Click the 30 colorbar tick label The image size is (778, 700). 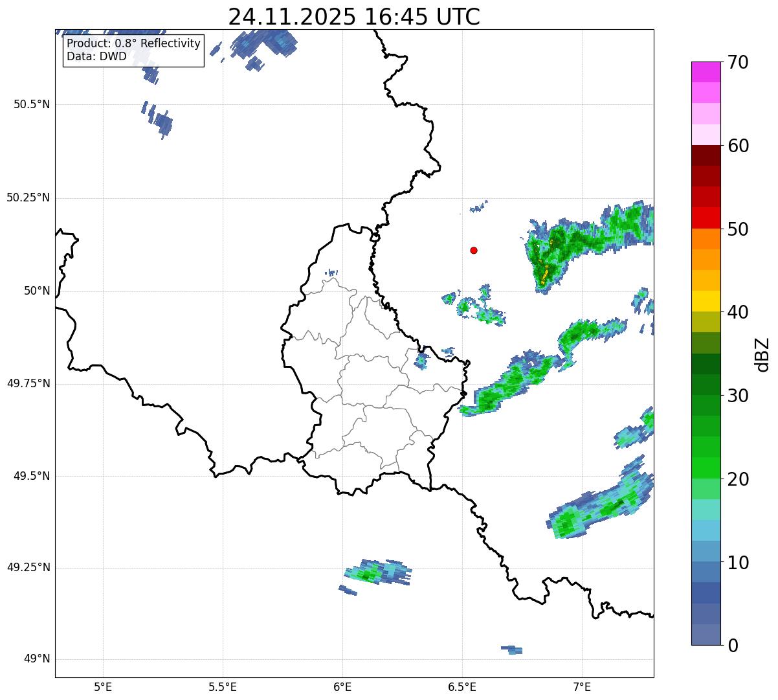(x=739, y=396)
